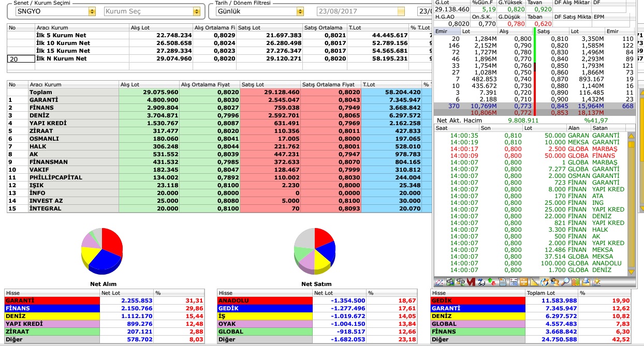Click the chart with sun icon
Screen dimensions: 644x346
point(597,282)
